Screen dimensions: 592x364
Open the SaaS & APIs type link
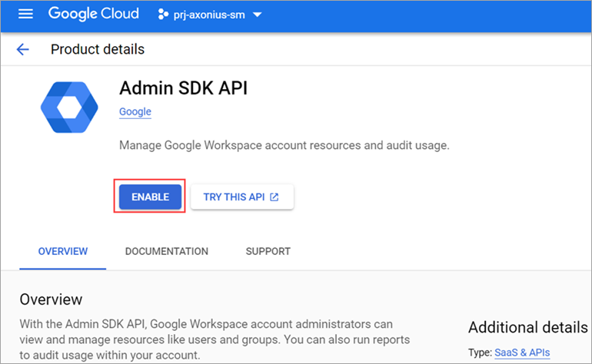click(x=522, y=352)
